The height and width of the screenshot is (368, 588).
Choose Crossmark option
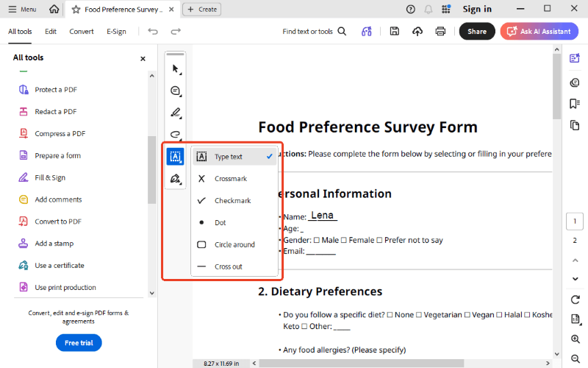click(x=234, y=179)
